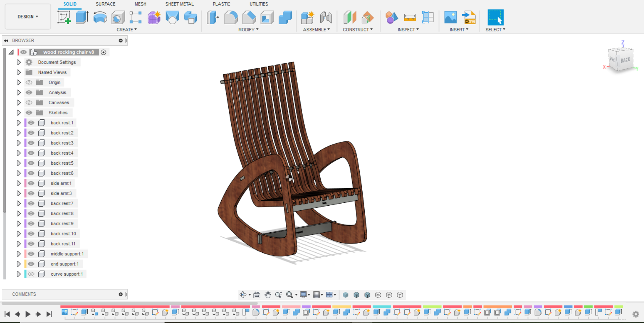Open the Measure tool under Inspect
This screenshot has height=323, width=644.
(x=410, y=17)
